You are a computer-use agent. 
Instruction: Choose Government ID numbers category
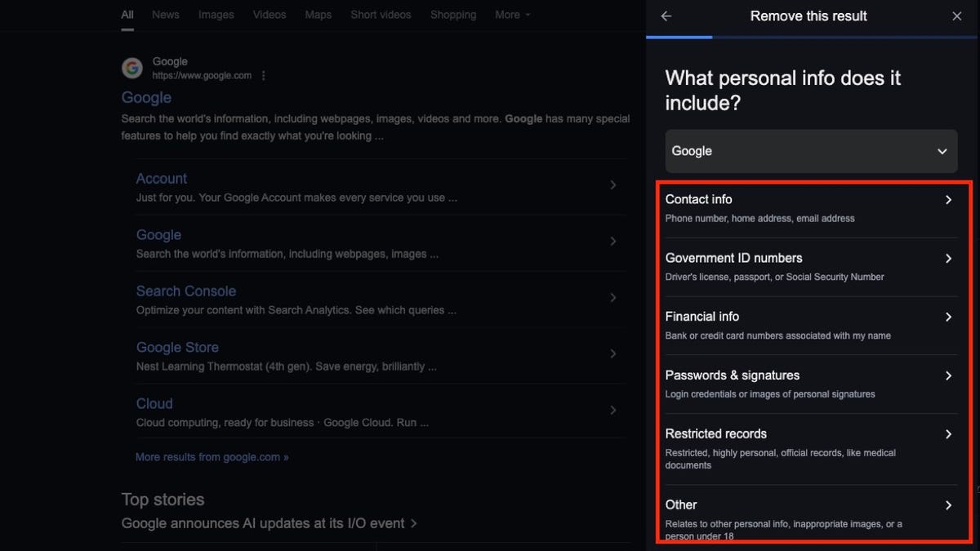pos(808,267)
